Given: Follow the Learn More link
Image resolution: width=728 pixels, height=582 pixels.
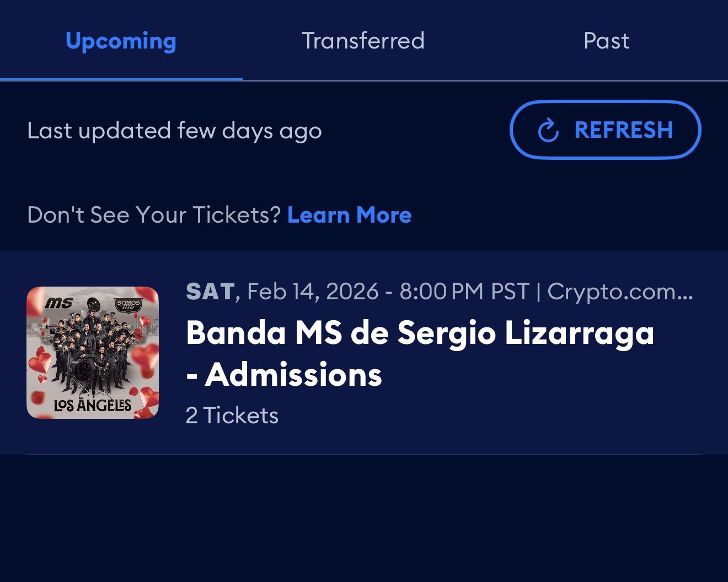Looking at the screenshot, I should point(349,215).
